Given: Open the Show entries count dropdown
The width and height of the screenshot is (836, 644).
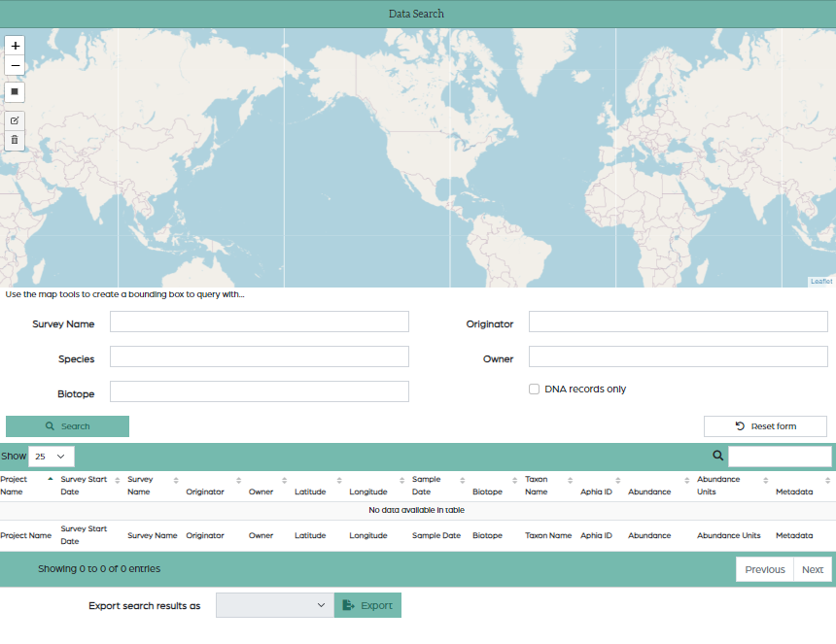Looking at the screenshot, I should click(x=52, y=456).
